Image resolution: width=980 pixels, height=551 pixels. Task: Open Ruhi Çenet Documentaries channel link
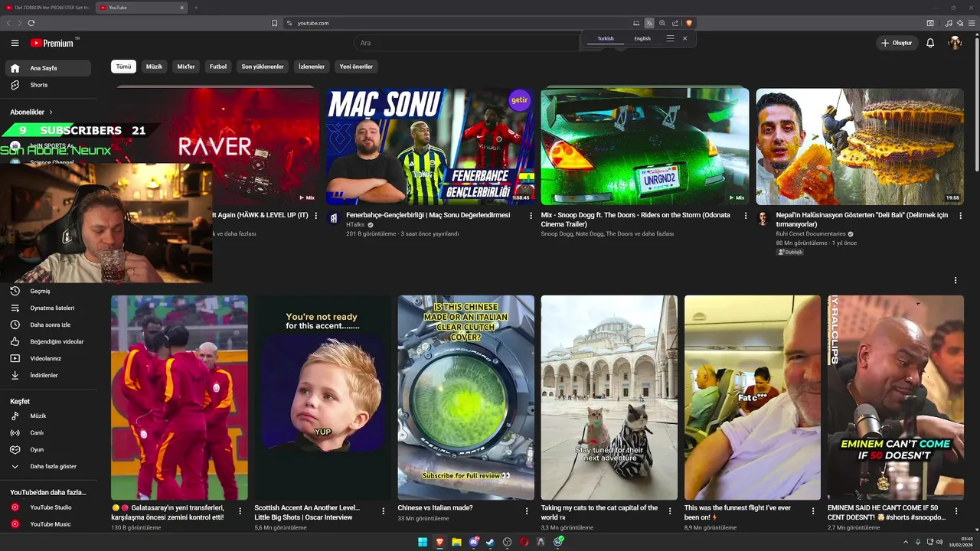(811, 234)
